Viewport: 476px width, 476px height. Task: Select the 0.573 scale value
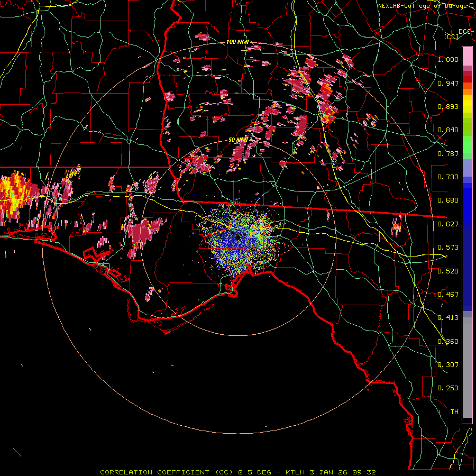(x=448, y=248)
